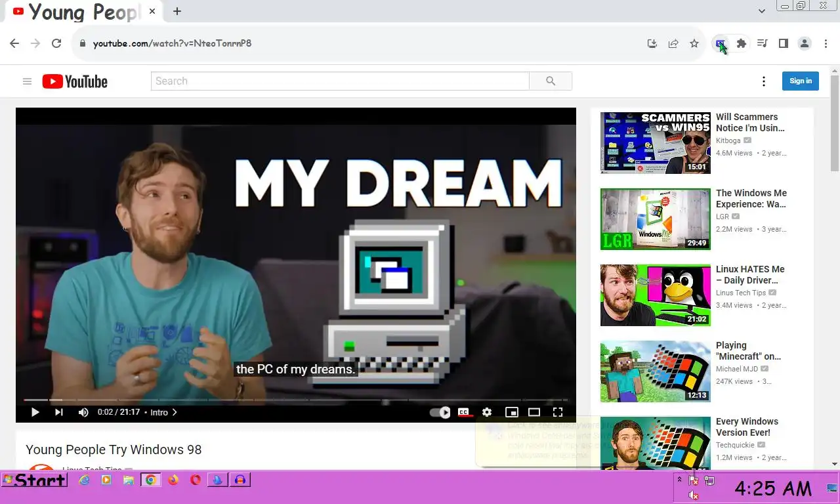Expand the Intro chapter list
The height and width of the screenshot is (504, 840).
(x=164, y=412)
